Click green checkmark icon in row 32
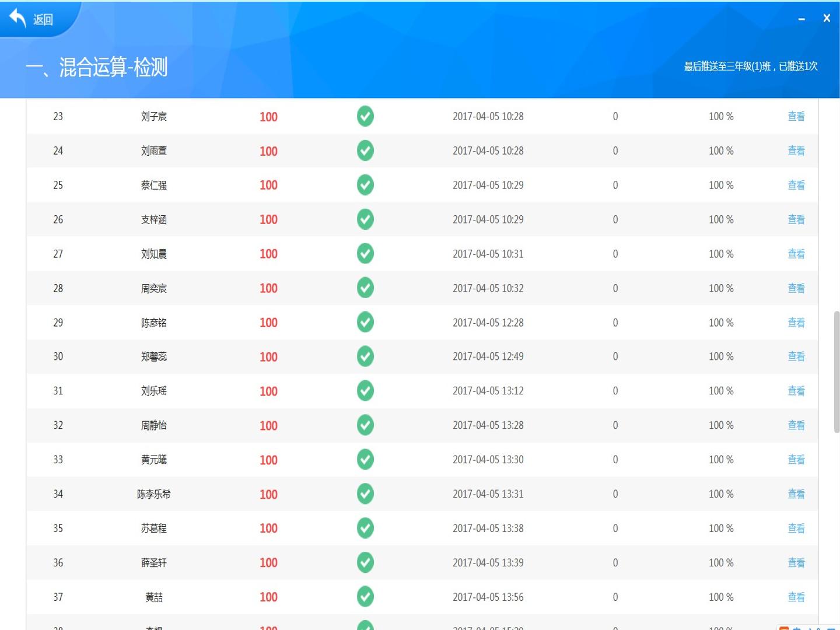840x630 pixels. pyautogui.click(x=365, y=425)
